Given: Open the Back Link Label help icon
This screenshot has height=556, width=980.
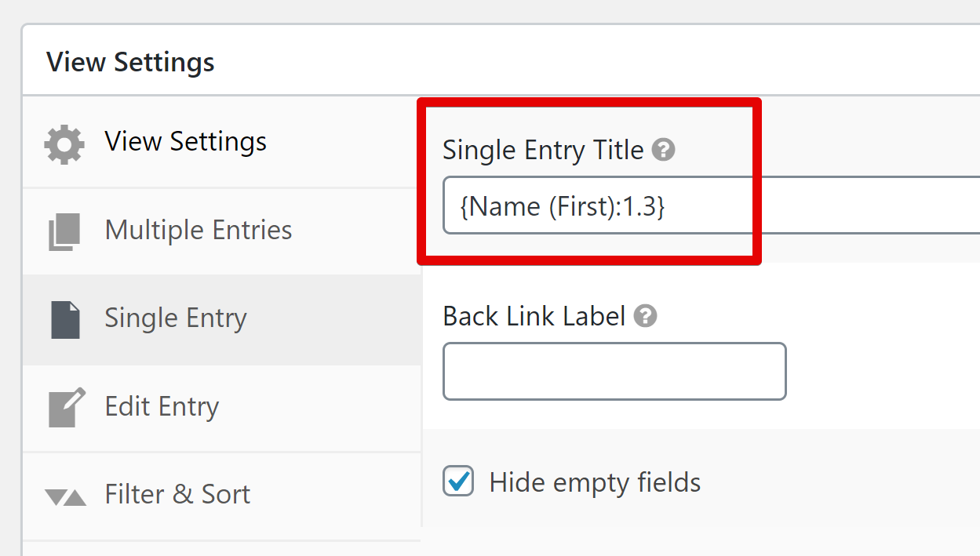Looking at the screenshot, I should 644,316.
